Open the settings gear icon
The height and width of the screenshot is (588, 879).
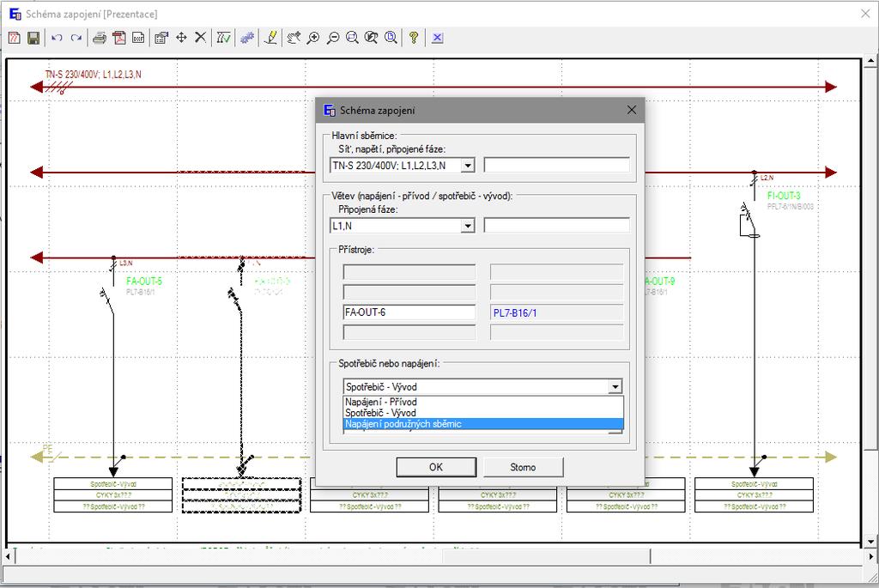point(247,38)
